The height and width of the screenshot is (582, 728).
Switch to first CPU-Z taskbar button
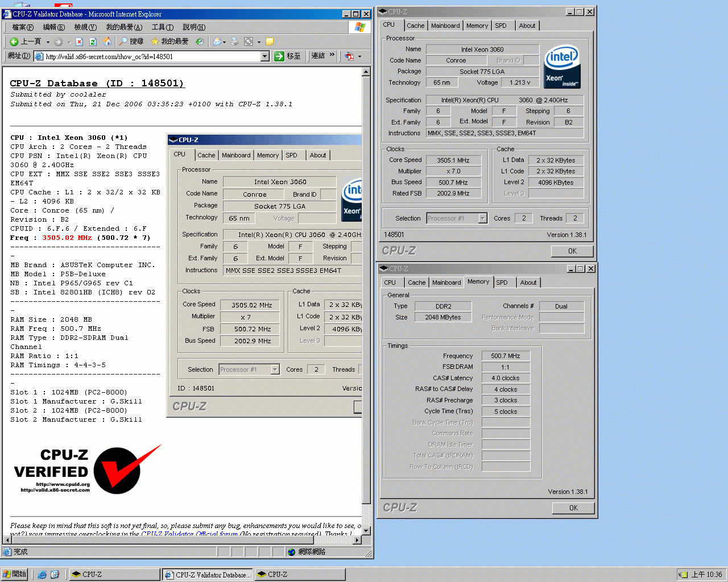pyautogui.click(x=114, y=575)
